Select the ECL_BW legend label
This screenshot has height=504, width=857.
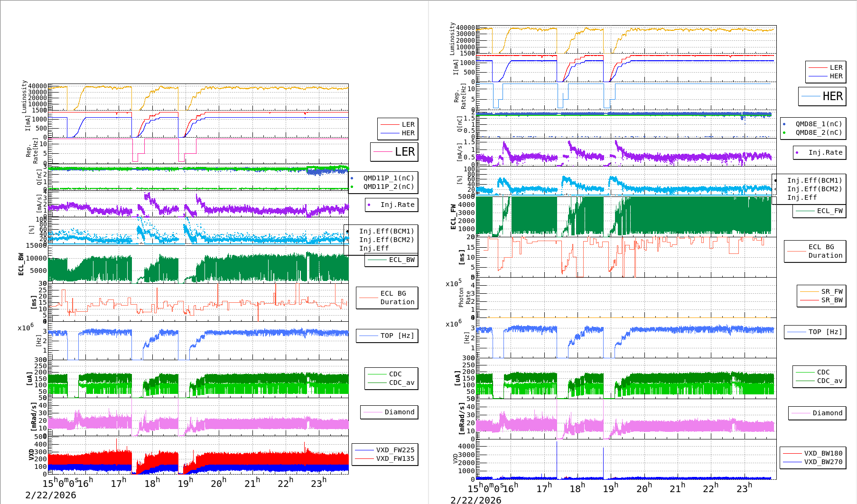(401, 260)
